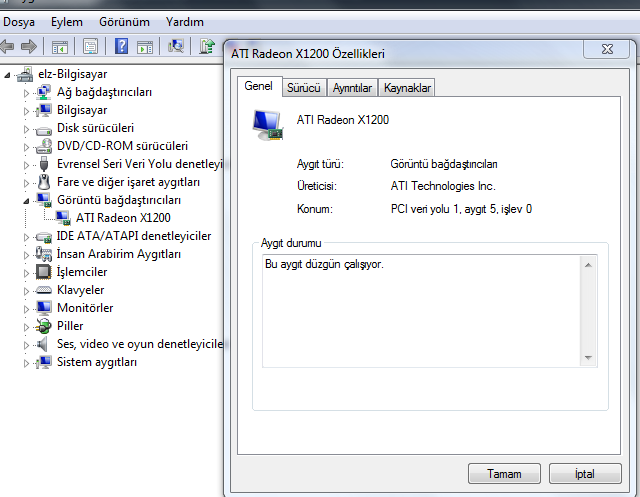
Task: Click the İnsan Arabirim Aygıtları icon
Action: click(x=44, y=254)
